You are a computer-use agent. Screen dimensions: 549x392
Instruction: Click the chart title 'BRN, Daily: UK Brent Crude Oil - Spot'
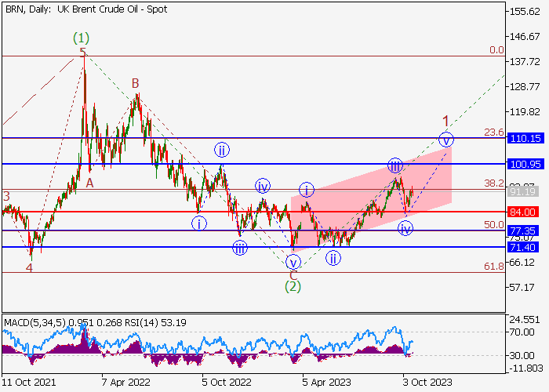(x=86, y=9)
